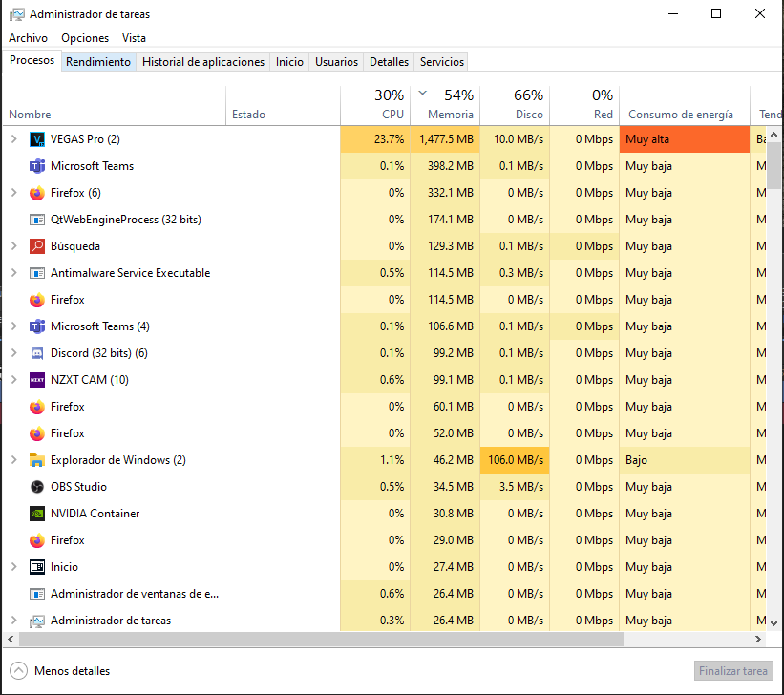
Task: Sort by the CPU column header
Action: [x=375, y=105]
